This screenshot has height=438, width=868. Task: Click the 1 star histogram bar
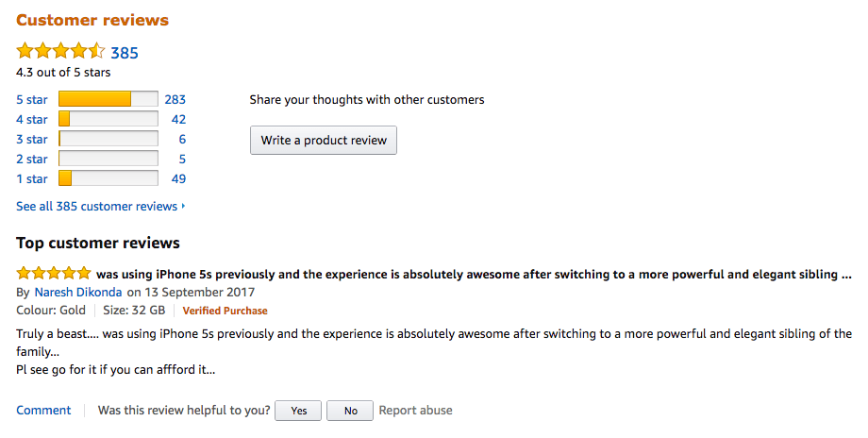(108, 178)
